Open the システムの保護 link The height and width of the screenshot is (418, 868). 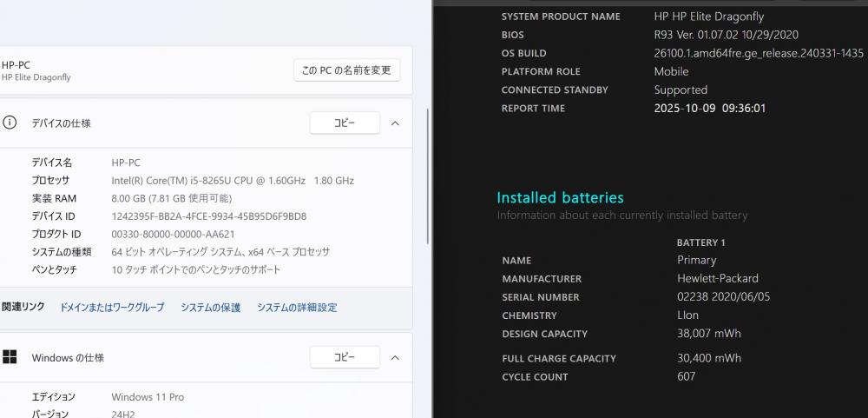pyautogui.click(x=210, y=307)
